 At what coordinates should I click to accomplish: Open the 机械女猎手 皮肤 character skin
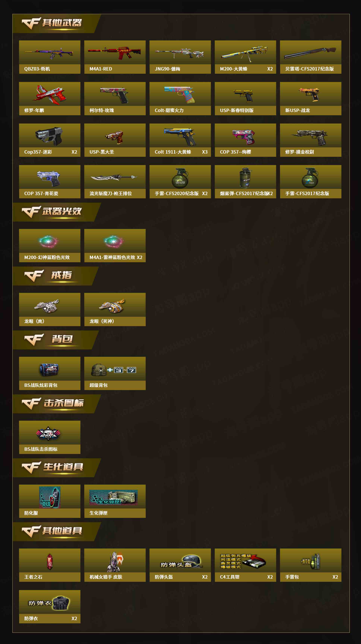[x=115, y=565]
